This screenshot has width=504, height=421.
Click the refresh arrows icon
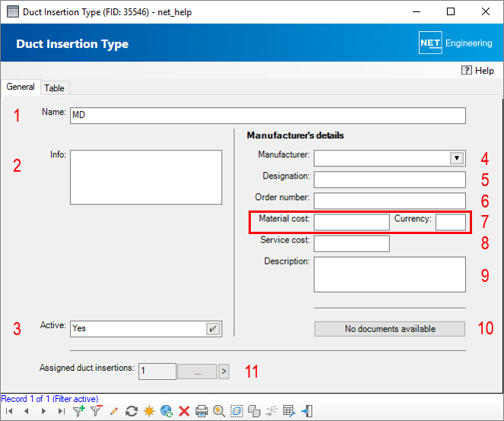(132, 411)
